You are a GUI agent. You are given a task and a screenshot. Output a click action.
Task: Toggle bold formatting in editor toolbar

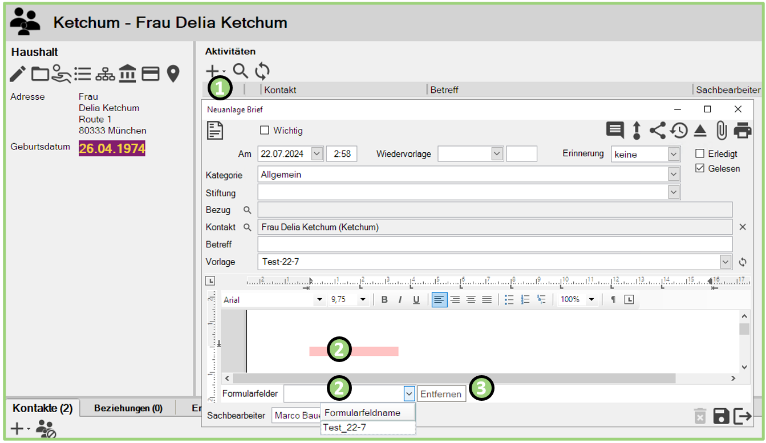(x=384, y=299)
